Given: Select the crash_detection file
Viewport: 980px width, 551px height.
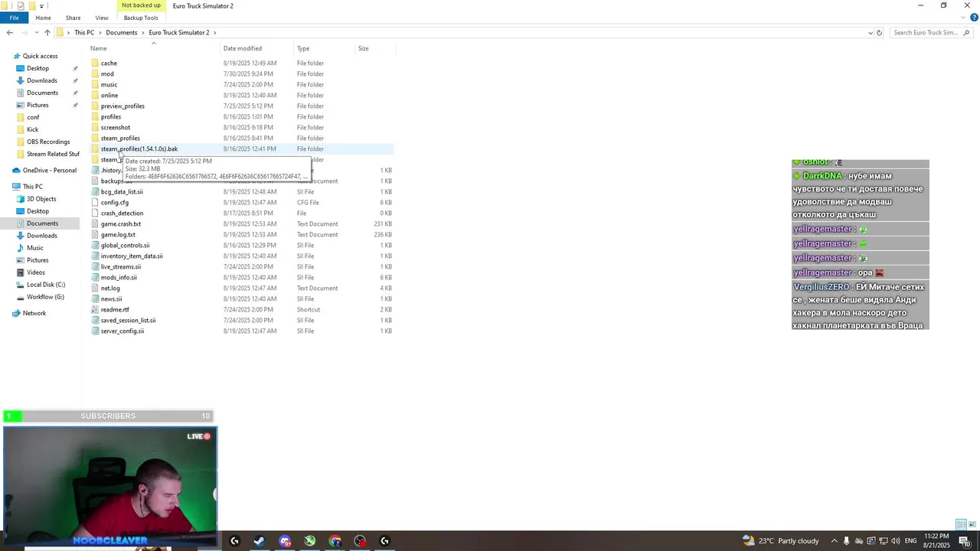Looking at the screenshot, I should point(122,213).
